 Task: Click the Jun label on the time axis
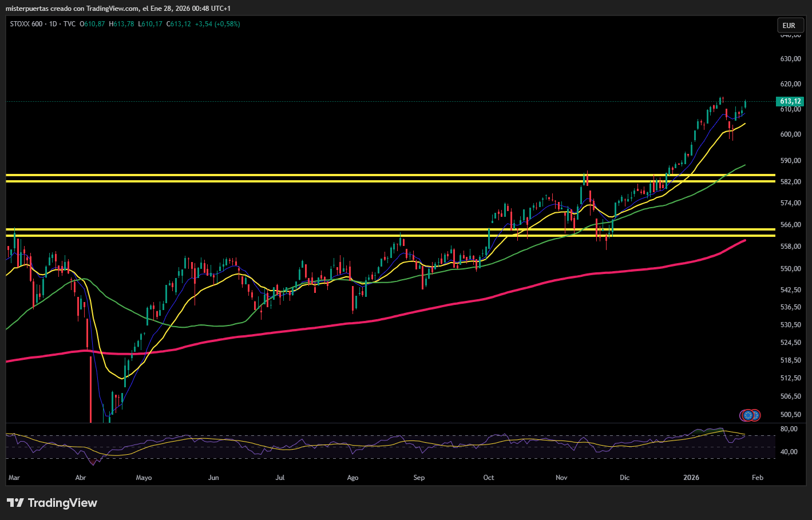click(x=213, y=478)
